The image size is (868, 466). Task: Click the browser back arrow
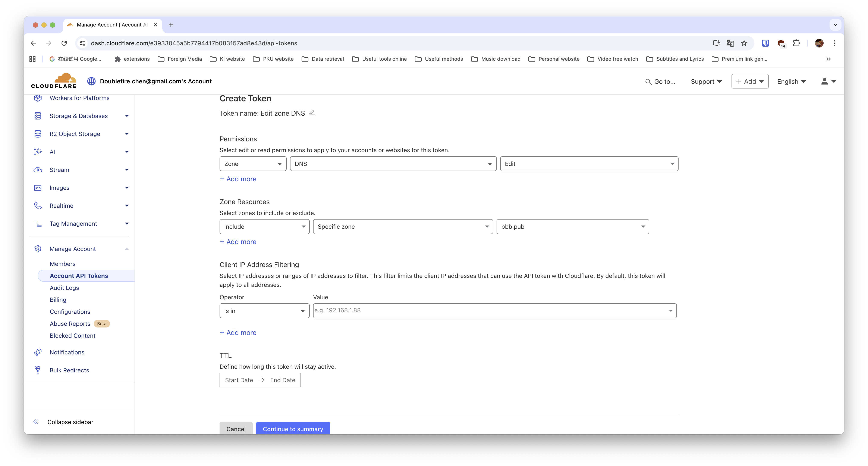point(33,43)
